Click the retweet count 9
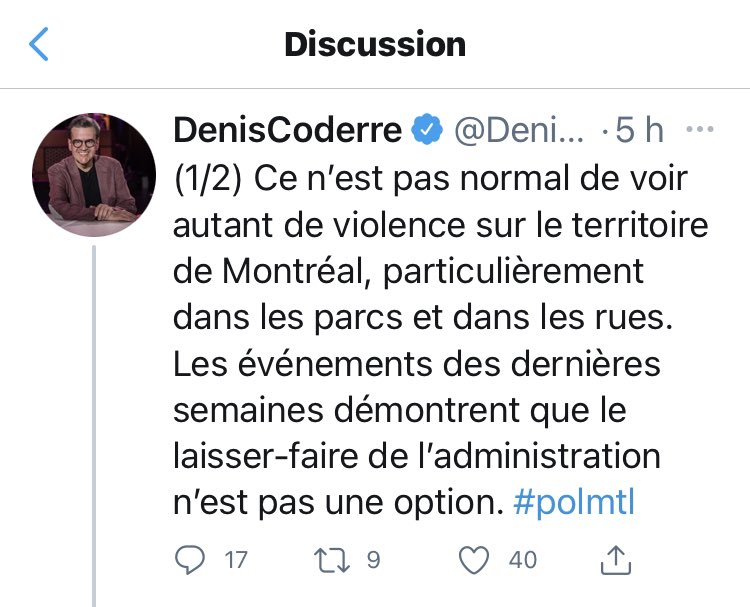Screen dimensions: 750x607 373,560
